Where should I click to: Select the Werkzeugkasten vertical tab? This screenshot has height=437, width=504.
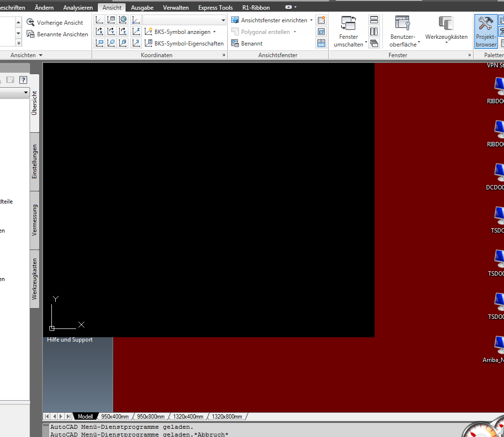click(x=34, y=279)
